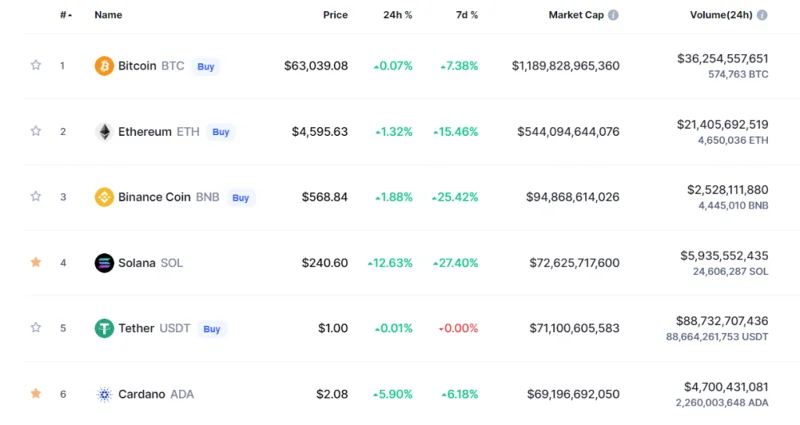Click Binance Coin 7d change 25.42%
Screen dimensions: 800x425
[455, 197]
